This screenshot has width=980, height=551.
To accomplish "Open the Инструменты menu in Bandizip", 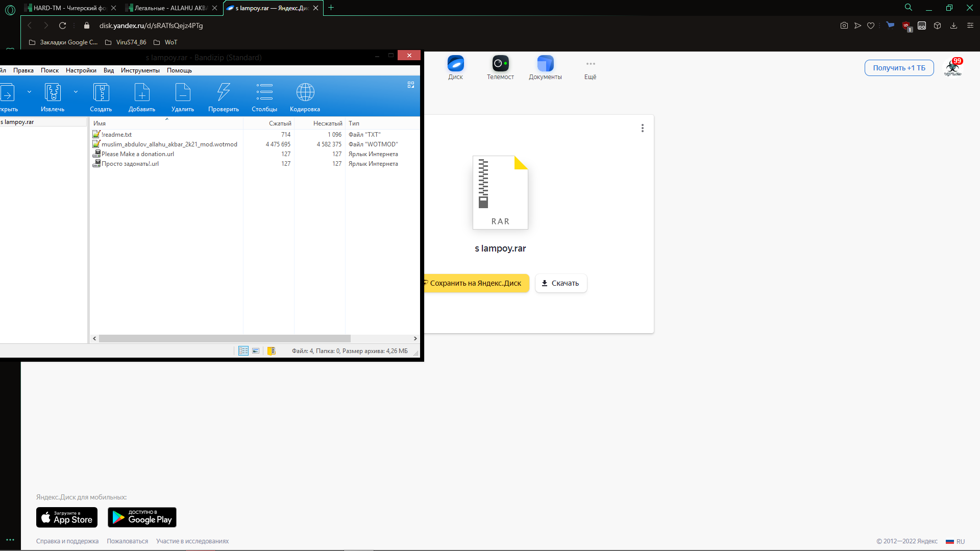I will tap(140, 70).
